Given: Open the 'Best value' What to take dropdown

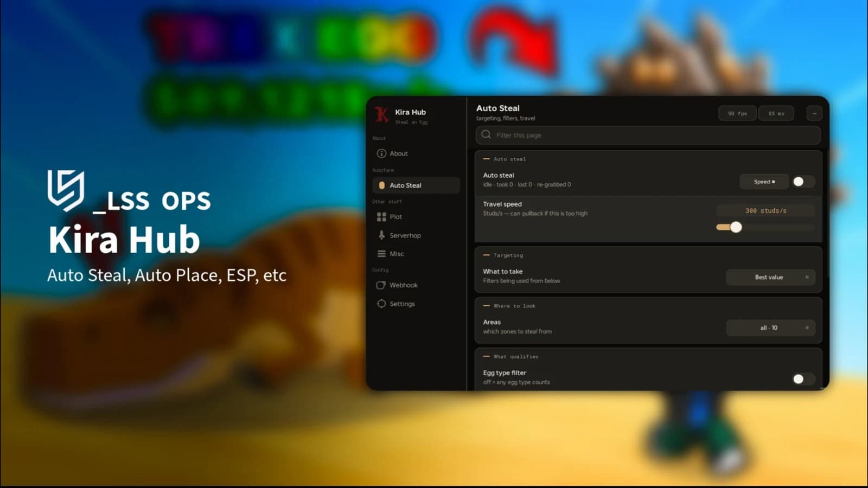Looking at the screenshot, I should click(x=770, y=277).
